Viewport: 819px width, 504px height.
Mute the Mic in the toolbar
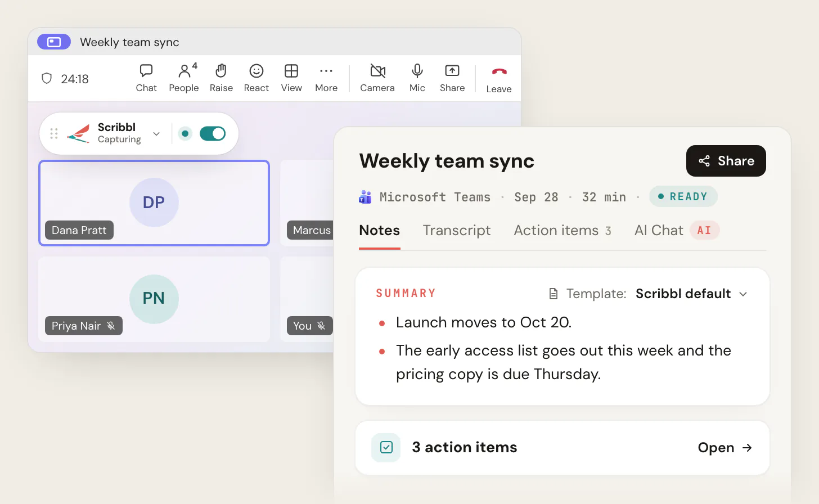[417, 78]
